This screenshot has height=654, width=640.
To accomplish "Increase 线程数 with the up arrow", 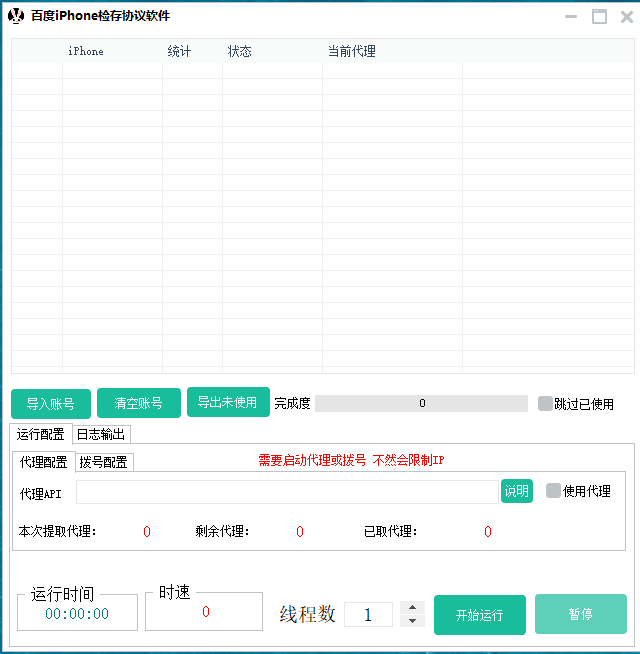I will [x=412, y=608].
